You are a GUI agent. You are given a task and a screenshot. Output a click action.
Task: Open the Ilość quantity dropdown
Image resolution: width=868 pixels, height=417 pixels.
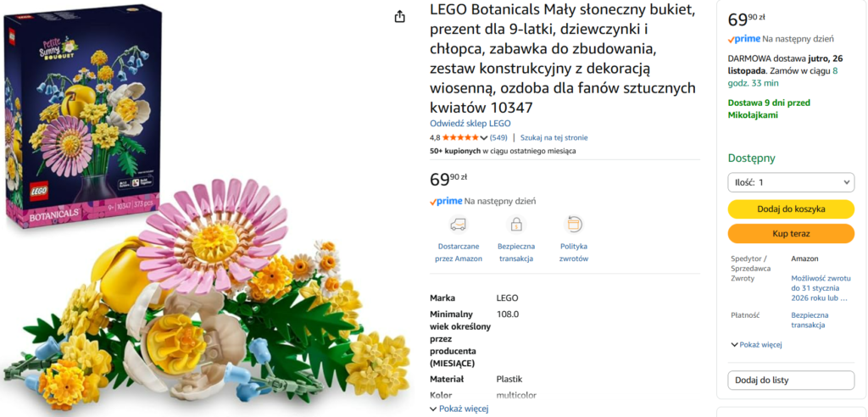pos(791,182)
